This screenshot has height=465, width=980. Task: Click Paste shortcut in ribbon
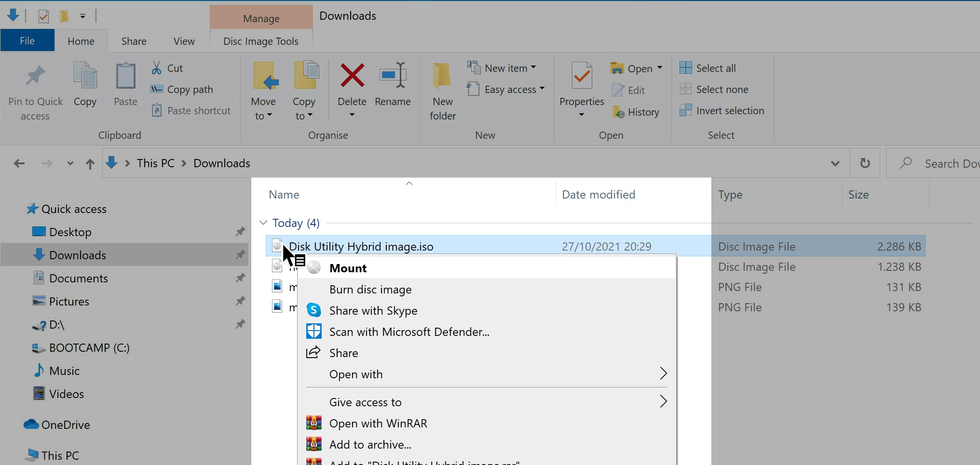click(x=191, y=110)
